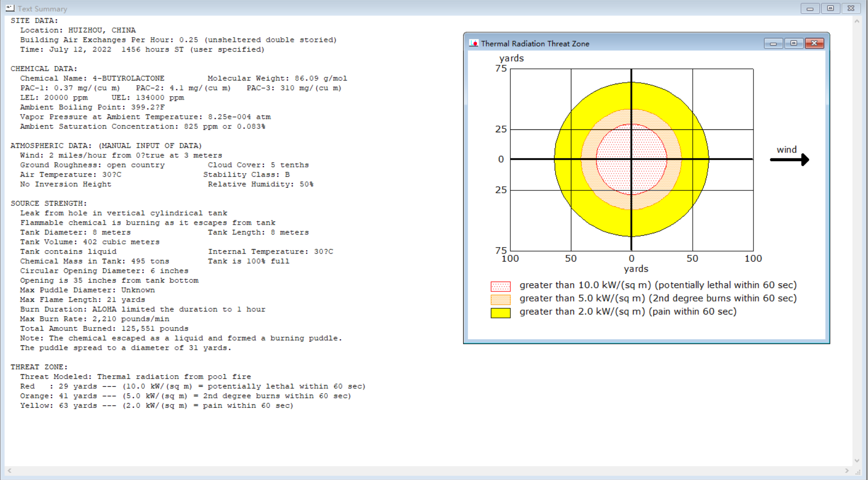Image resolution: width=868 pixels, height=480 pixels.
Task: Click 'Chemical Name: 4-BUTYROLACTONE' text
Action: click(92, 78)
